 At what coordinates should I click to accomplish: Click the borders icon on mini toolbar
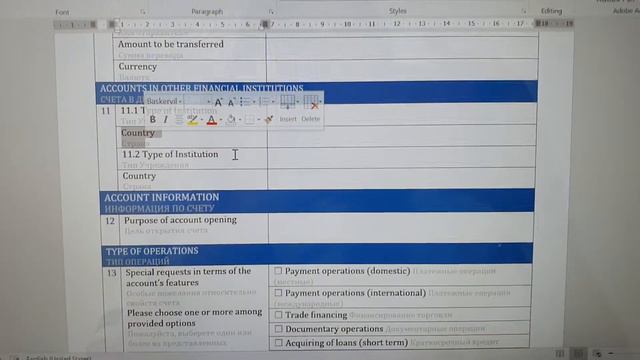[x=249, y=120]
